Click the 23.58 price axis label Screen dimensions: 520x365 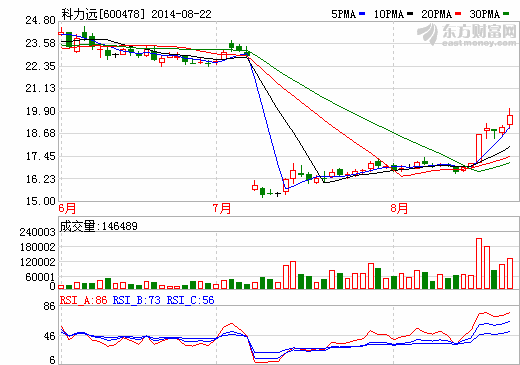pos(40,43)
